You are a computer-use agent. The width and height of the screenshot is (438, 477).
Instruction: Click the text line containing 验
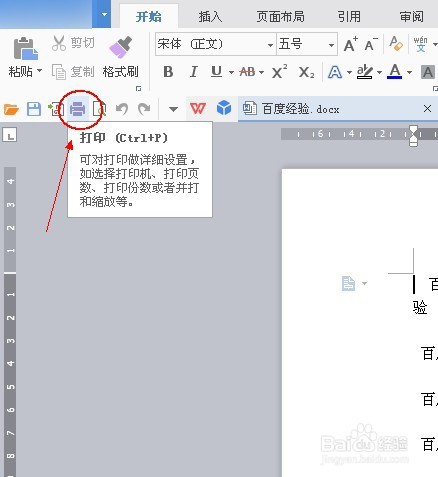[420, 307]
